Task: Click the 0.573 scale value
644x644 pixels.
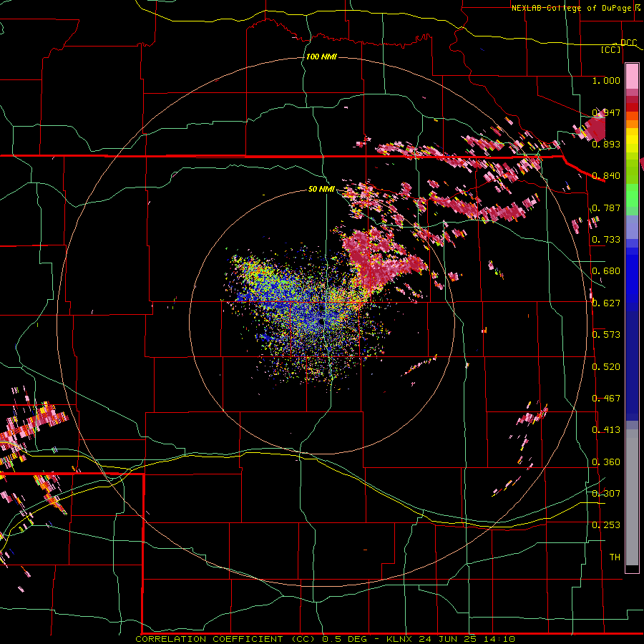Action: click(606, 335)
